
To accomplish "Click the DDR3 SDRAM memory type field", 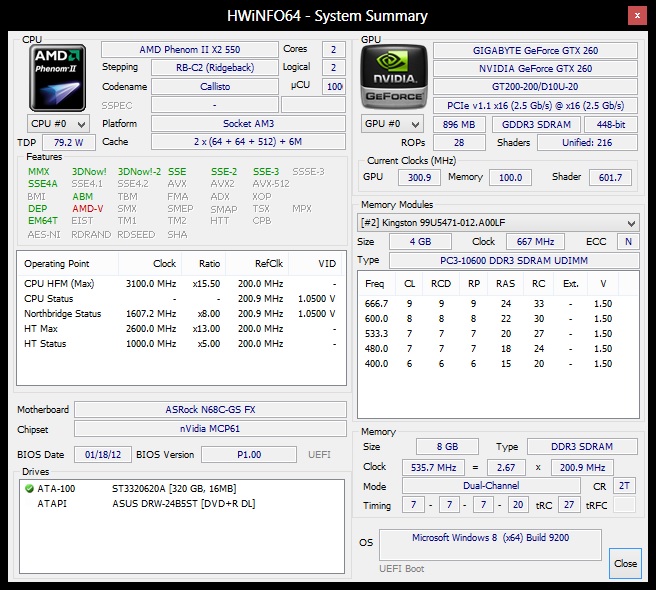I will point(582,446).
